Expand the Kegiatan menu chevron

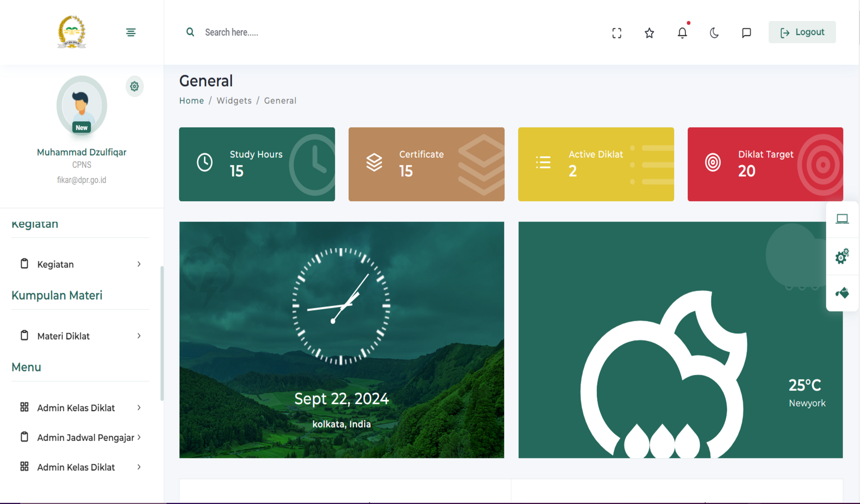(x=139, y=264)
